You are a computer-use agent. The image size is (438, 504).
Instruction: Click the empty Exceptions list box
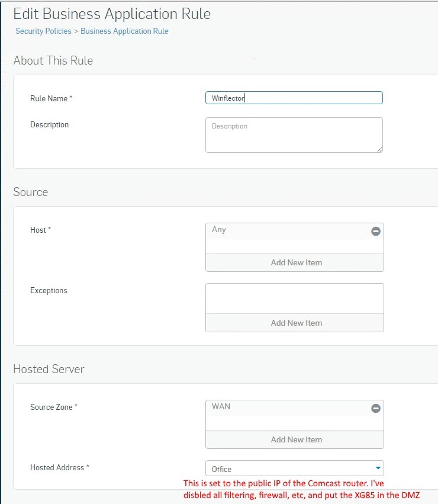point(295,298)
